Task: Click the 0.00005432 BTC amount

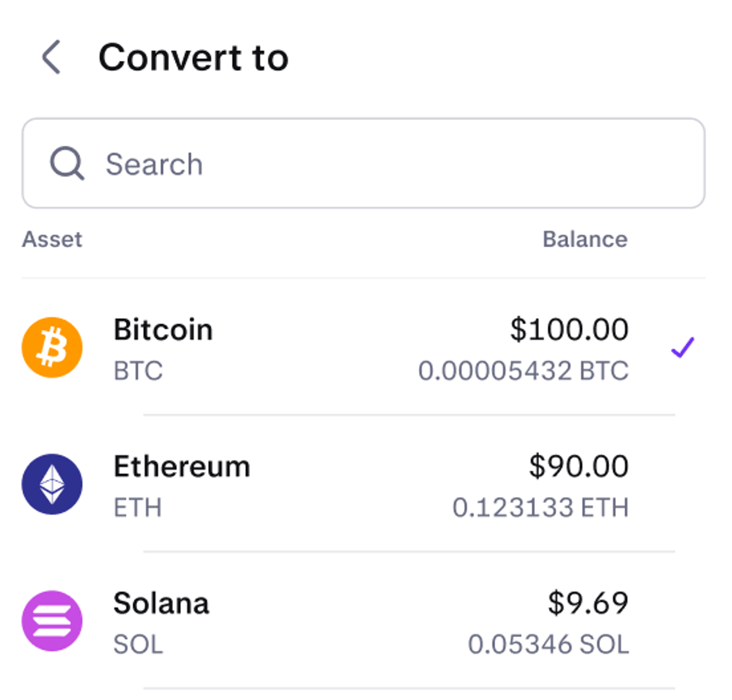Action: [523, 371]
